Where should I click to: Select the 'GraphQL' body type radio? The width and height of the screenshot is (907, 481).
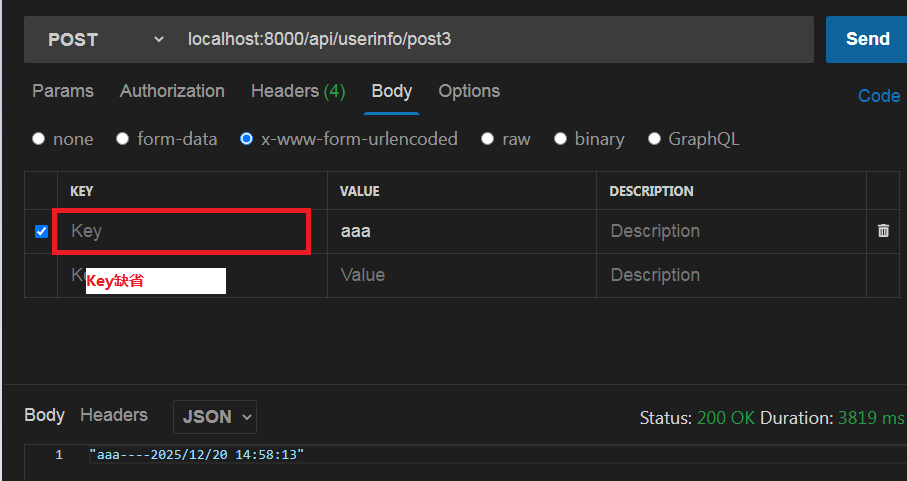point(654,139)
